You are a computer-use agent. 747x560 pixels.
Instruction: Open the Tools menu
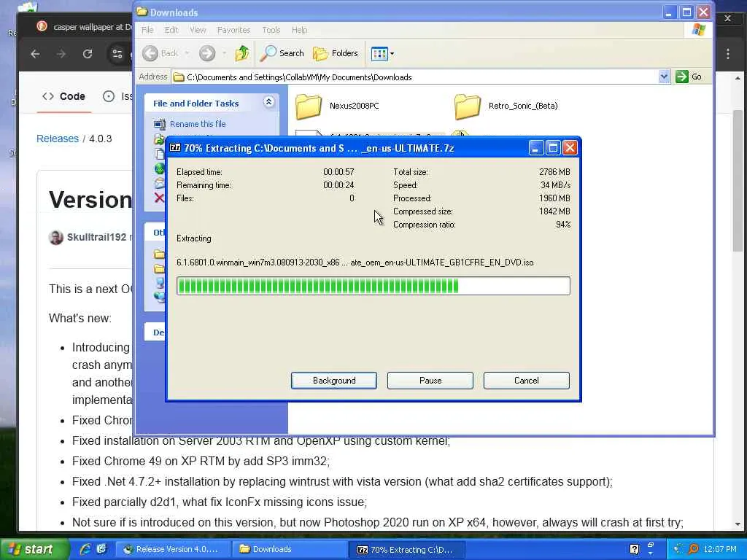[271, 30]
